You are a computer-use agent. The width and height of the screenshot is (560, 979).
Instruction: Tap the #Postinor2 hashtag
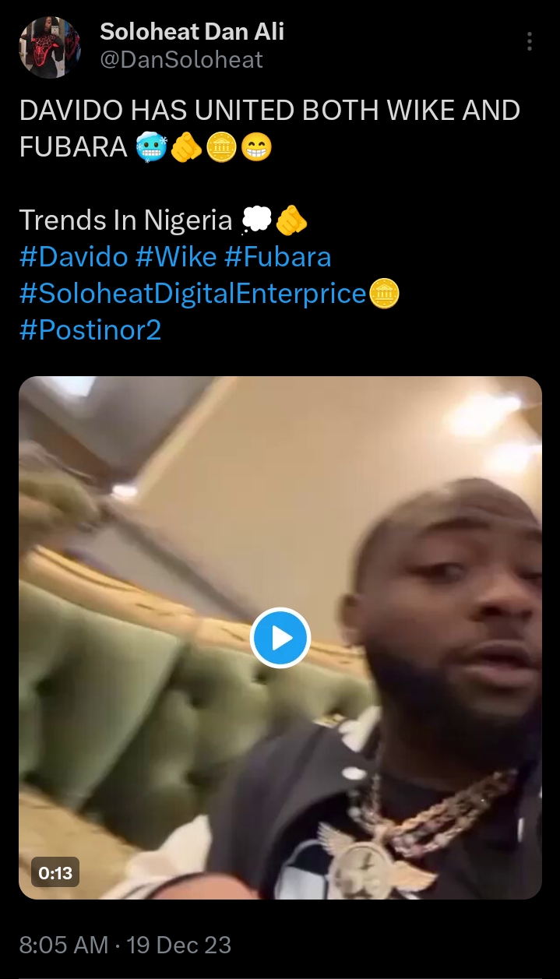[90, 331]
